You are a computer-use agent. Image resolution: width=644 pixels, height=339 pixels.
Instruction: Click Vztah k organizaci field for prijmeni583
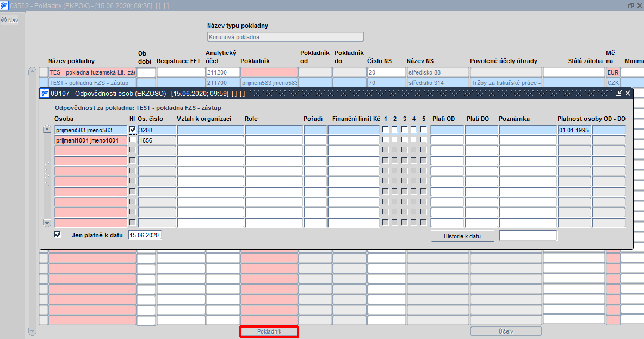click(x=210, y=130)
